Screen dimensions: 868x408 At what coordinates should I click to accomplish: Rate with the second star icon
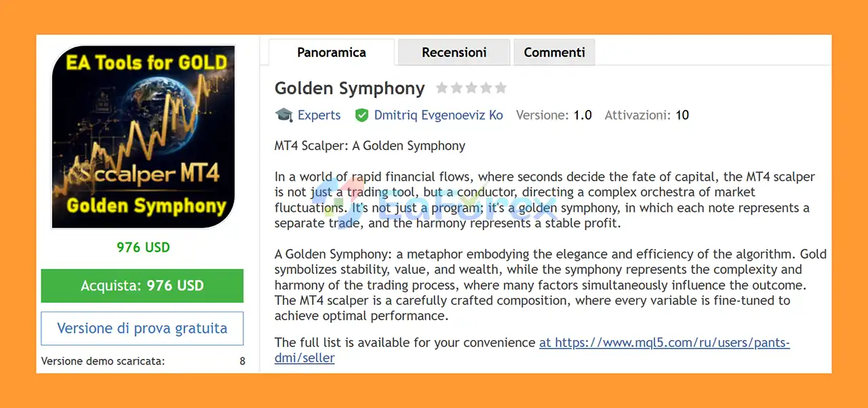[456, 88]
